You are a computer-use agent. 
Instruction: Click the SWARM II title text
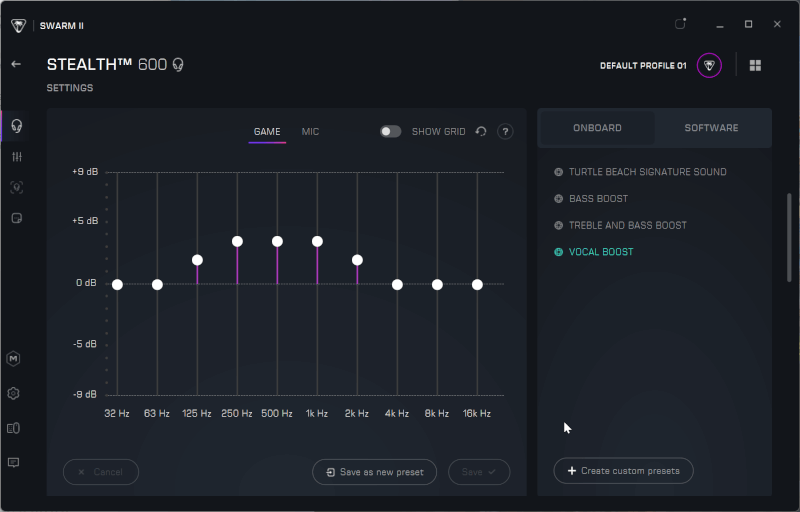pyautogui.click(x=62, y=25)
